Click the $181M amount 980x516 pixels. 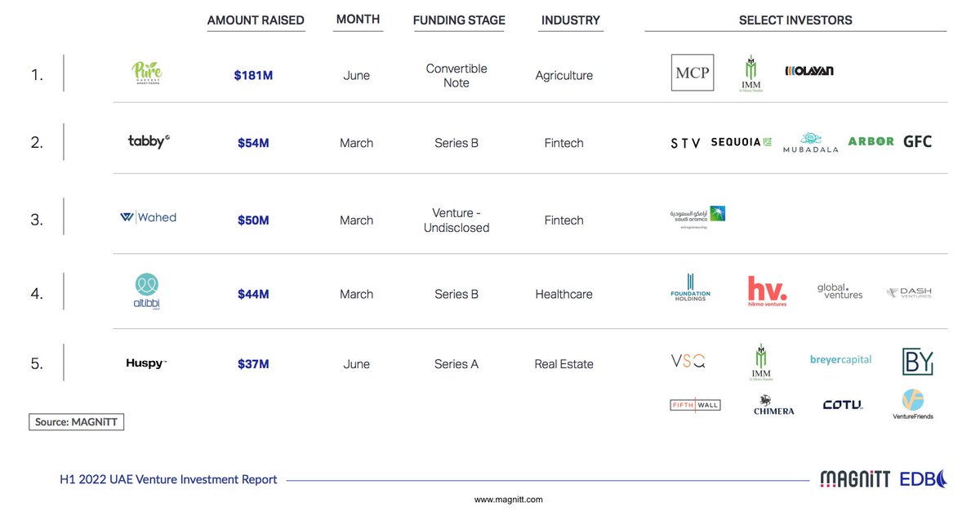[x=253, y=75]
